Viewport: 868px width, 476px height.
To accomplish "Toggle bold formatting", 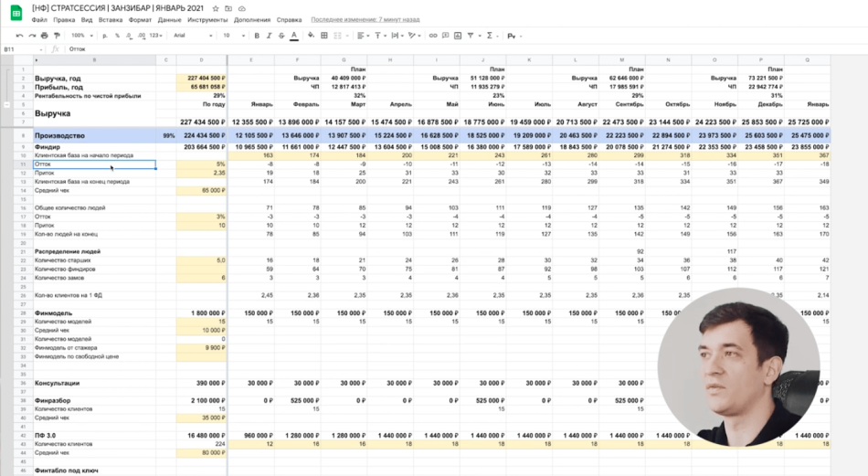I will click(257, 36).
